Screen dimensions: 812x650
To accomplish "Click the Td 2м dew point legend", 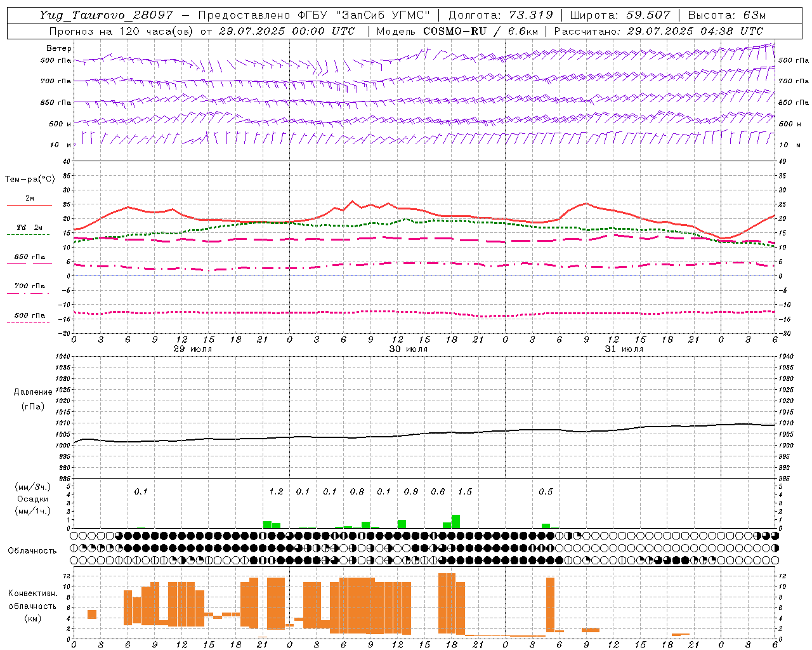I will (x=29, y=227).
